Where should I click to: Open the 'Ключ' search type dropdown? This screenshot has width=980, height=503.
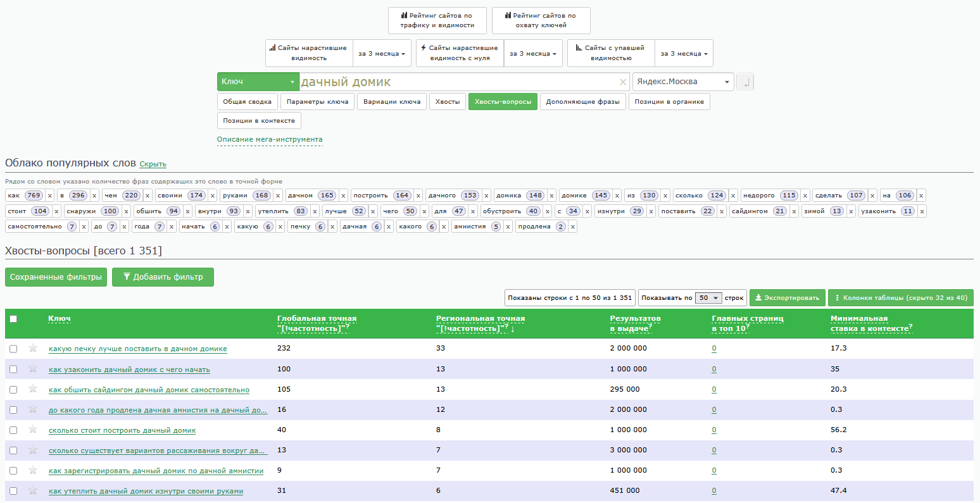click(258, 82)
